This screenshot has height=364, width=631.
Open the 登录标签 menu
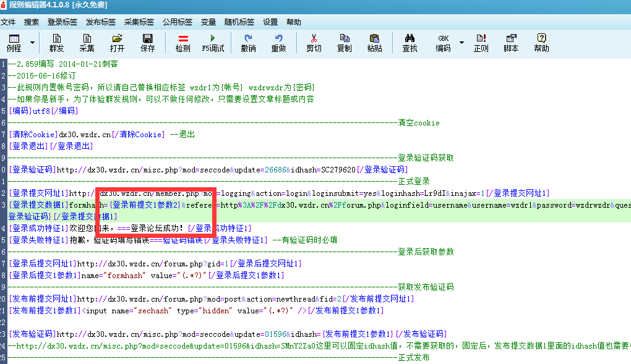click(62, 22)
